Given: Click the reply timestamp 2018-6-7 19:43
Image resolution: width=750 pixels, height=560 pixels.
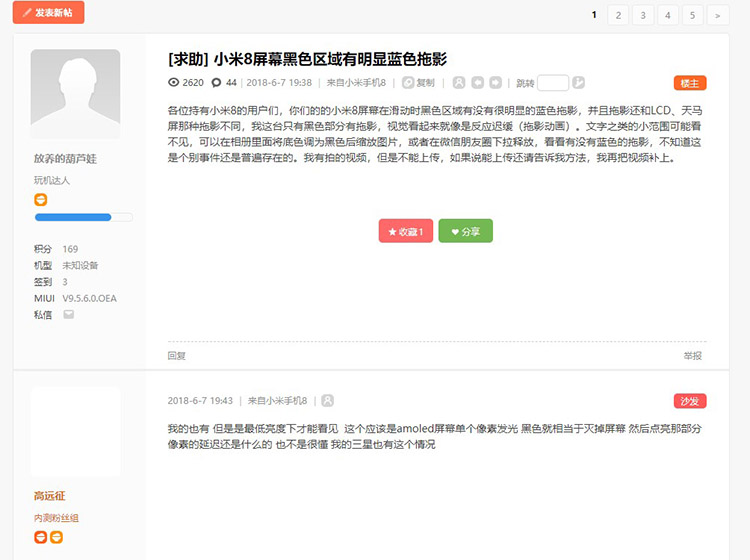Looking at the screenshot, I should click(x=200, y=401).
